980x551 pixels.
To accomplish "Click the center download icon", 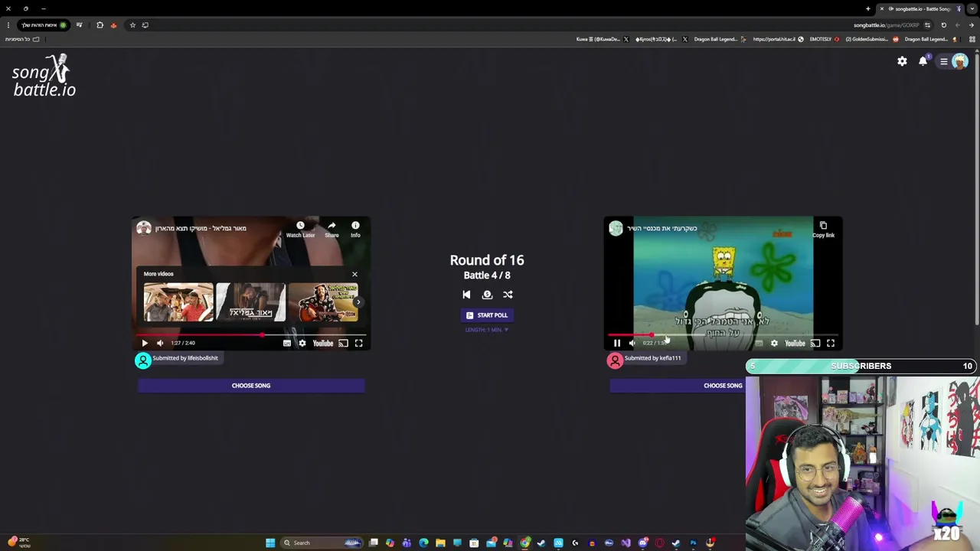I will 487,295.
